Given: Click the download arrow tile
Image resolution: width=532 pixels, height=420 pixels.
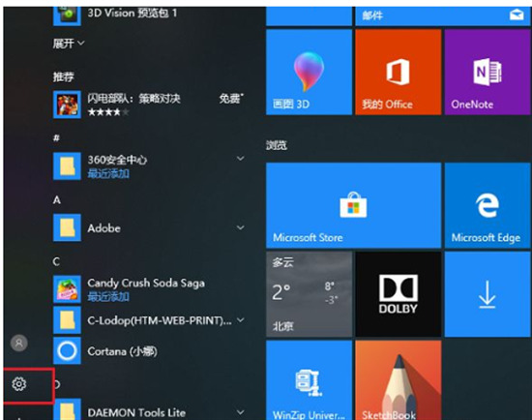Looking at the screenshot, I should 488,294.
